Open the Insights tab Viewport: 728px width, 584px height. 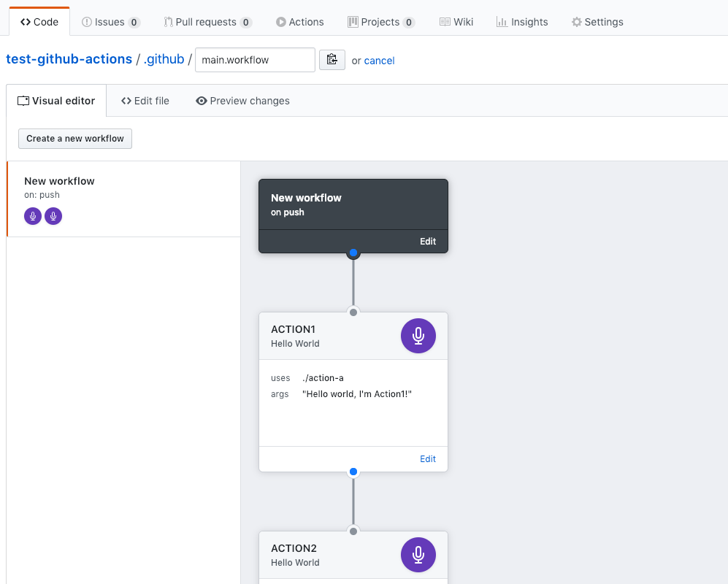(x=522, y=22)
